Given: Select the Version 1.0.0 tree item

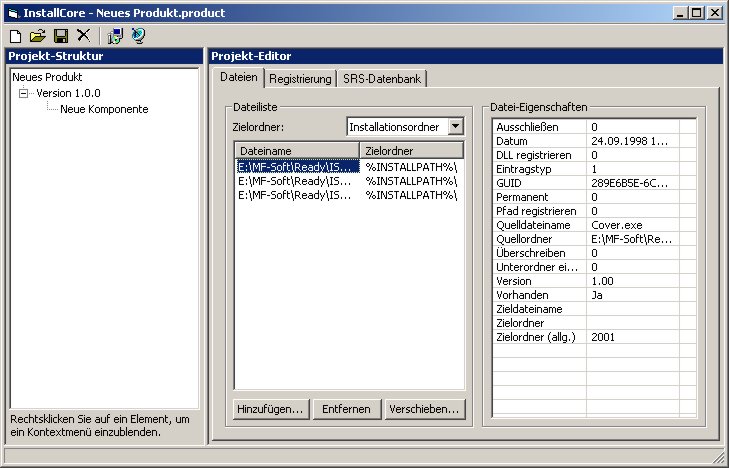Looking at the screenshot, I should (x=68, y=93).
